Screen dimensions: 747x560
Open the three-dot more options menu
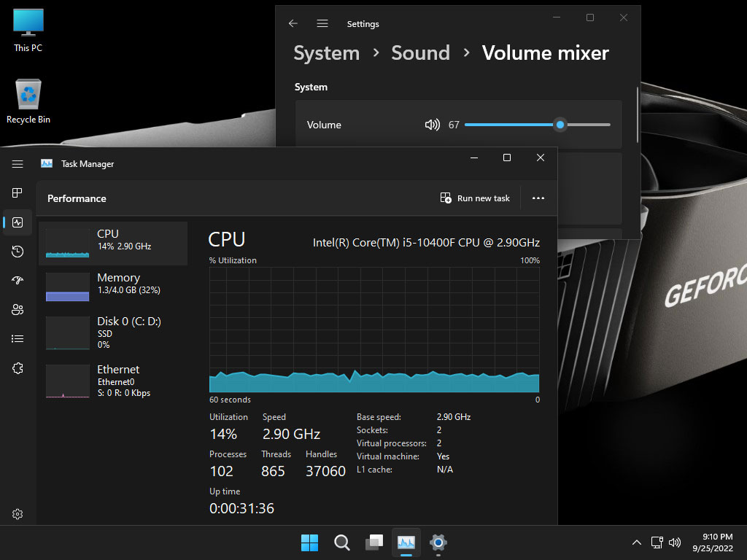coord(538,198)
